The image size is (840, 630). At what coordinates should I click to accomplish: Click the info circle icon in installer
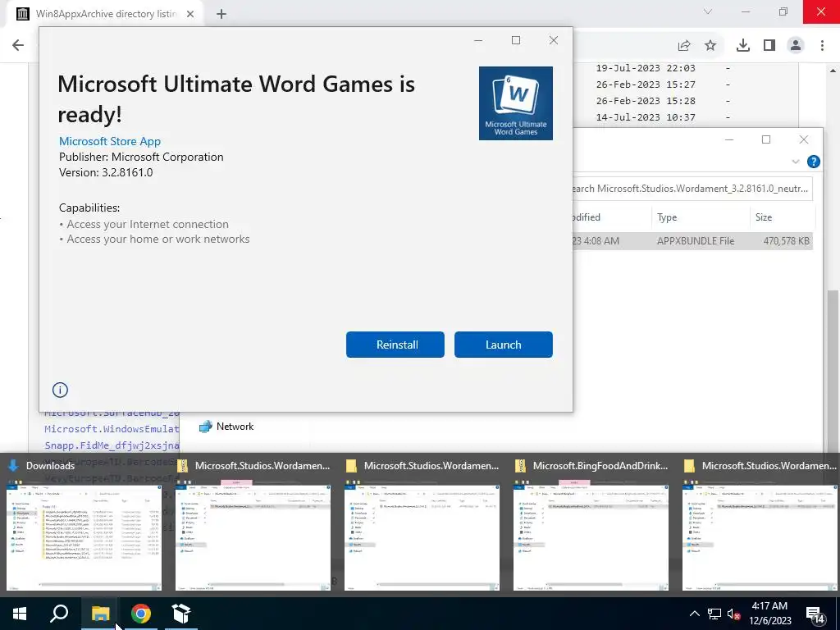60,390
